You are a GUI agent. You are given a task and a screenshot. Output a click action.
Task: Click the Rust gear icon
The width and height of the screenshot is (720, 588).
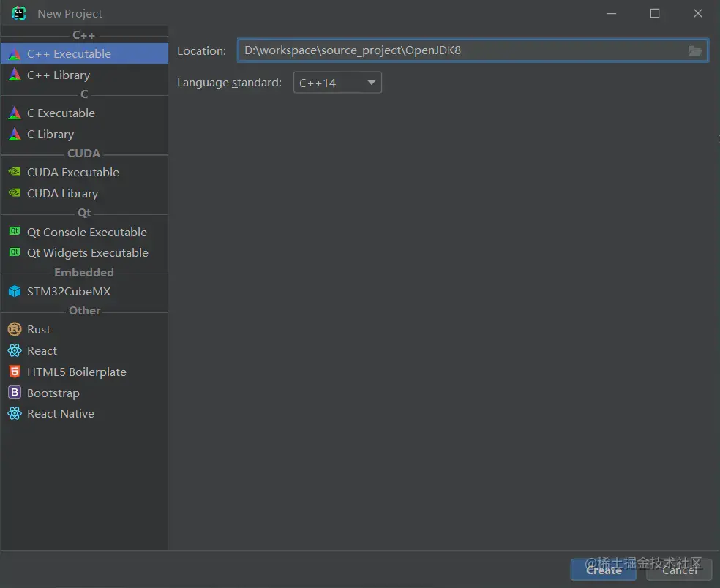[15, 329]
